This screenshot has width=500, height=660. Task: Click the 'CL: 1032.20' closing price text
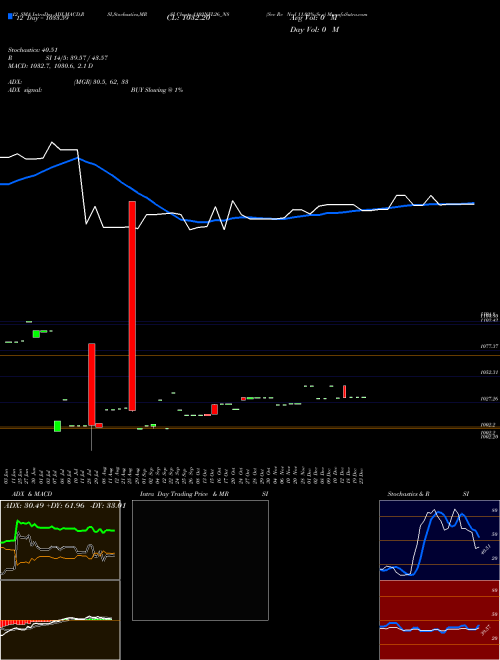pyautogui.click(x=188, y=19)
